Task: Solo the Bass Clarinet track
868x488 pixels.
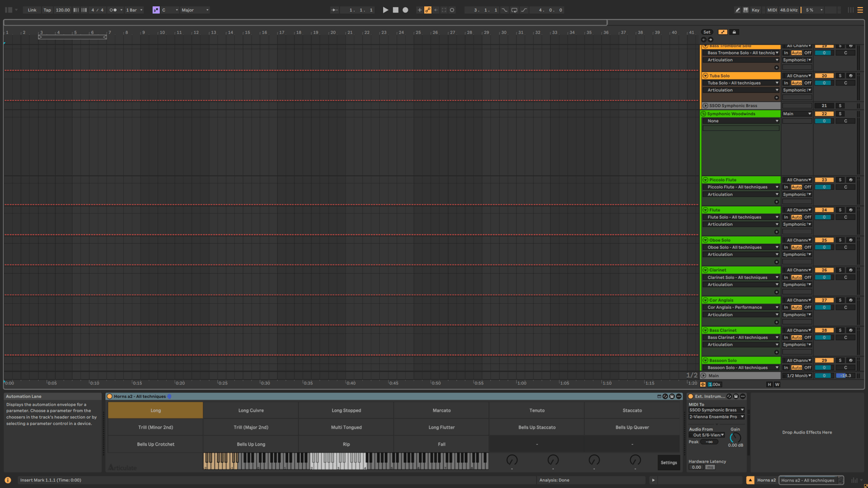Action: 840,331
